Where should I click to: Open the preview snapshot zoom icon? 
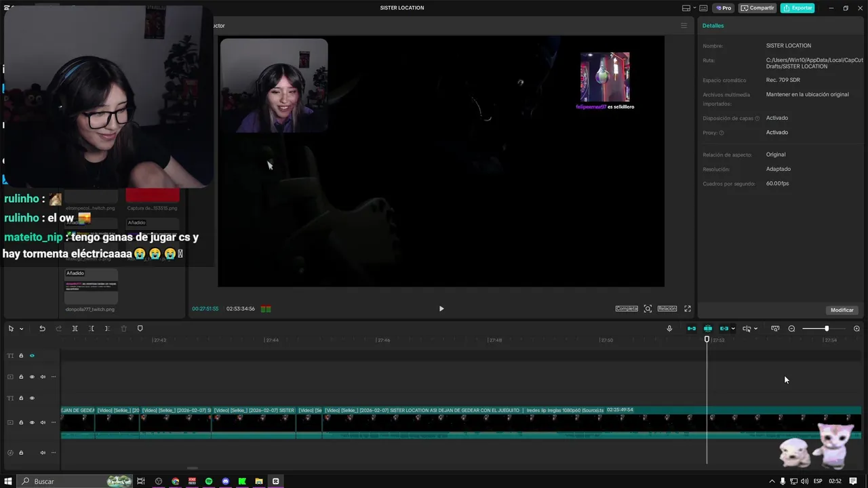pos(648,308)
